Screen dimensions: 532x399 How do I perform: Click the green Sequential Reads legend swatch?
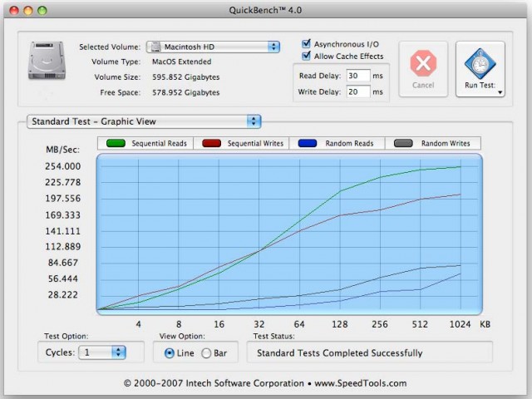(x=116, y=143)
